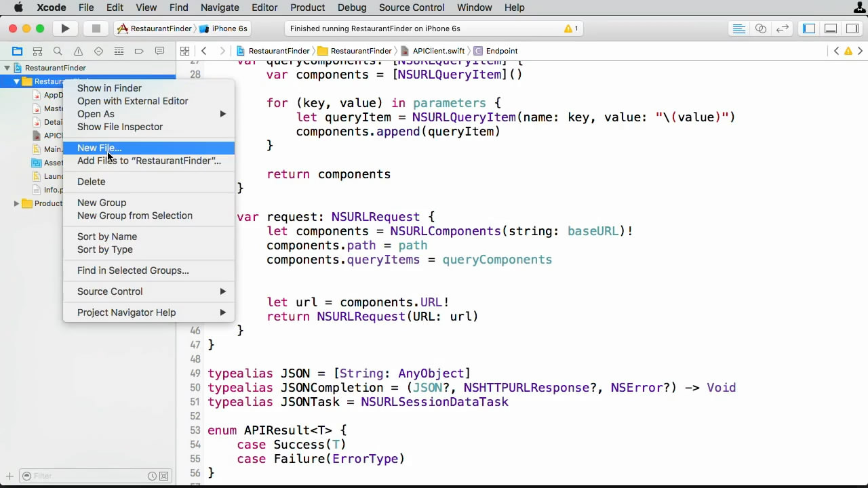Image resolution: width=868 pixels, height=488 pixels.
Task: Open the Debug navigator
Action: click(x=119, y=51)
